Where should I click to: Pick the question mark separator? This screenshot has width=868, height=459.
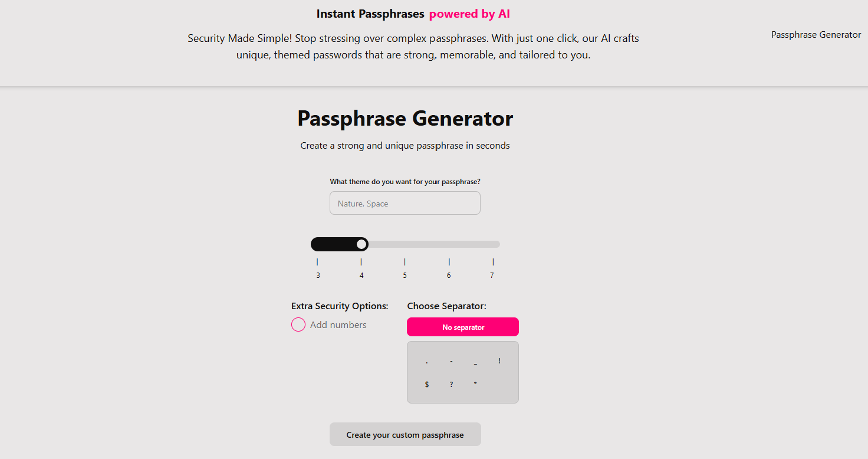coord(451,385)
